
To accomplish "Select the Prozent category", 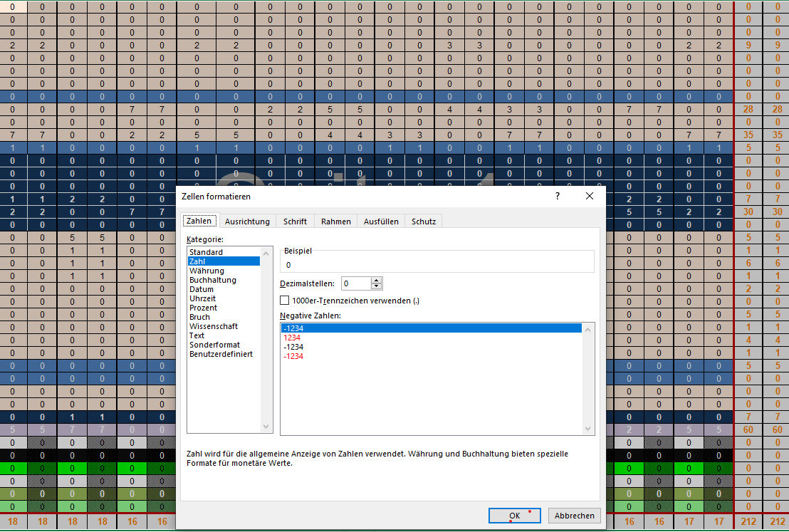I will [x=203, y=308].
